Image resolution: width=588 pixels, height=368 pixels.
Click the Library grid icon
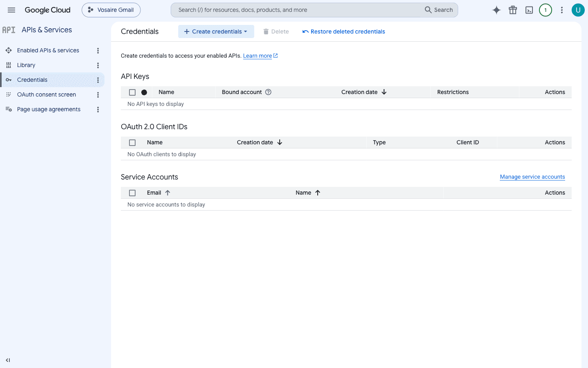click(x=9, y=65)
